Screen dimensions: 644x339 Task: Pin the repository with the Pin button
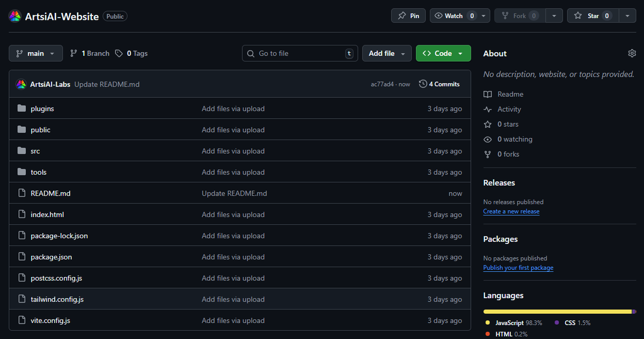(x=408, y=16)
